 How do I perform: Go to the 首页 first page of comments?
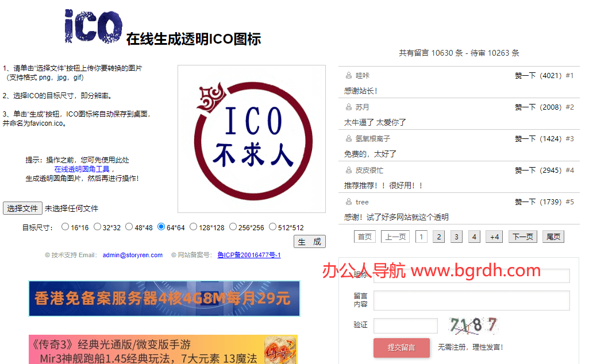pyautogui.click(x=364, y=236)
